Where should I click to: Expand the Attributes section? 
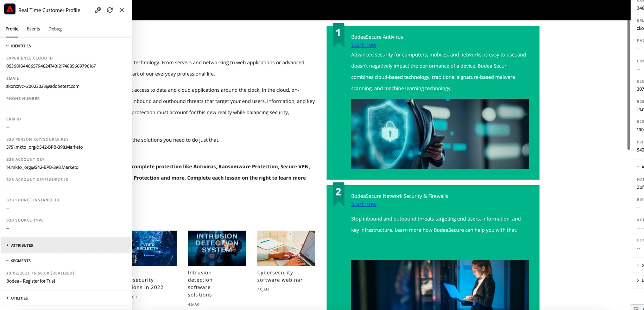coord(66,245)
